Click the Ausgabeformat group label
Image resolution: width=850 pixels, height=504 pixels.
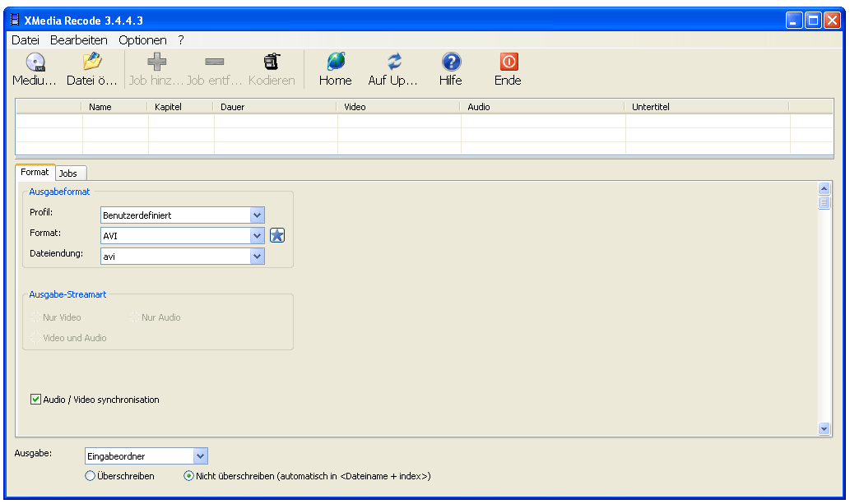(59, 192)
